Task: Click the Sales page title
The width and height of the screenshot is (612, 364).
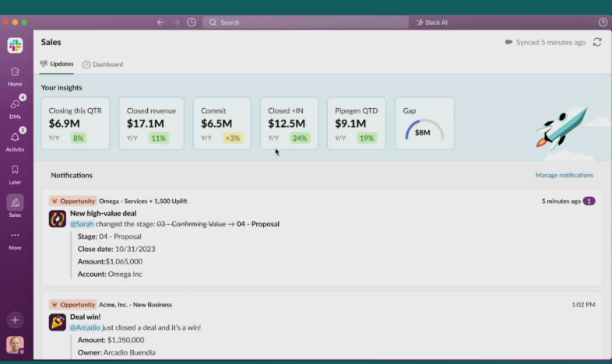Action: click(51, 42)
